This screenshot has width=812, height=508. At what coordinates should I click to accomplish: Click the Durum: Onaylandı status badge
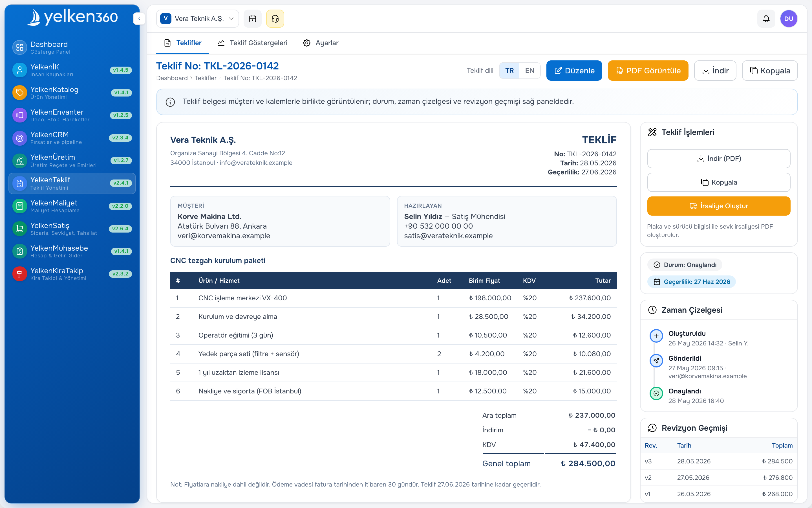(x=685, y=265)
